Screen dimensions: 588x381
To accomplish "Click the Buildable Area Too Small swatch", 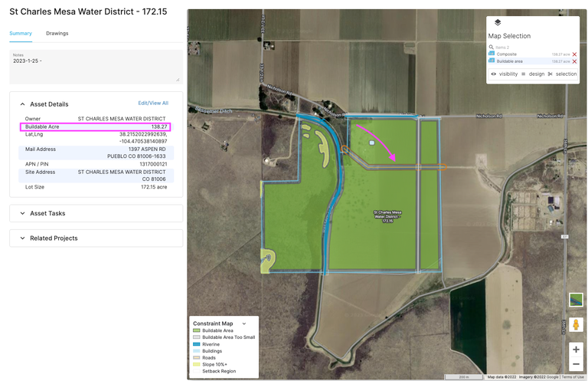I will 197,337.
